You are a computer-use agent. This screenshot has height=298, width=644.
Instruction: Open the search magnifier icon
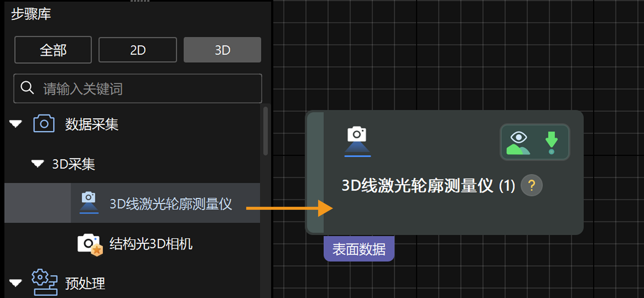(x=27, y=88)
